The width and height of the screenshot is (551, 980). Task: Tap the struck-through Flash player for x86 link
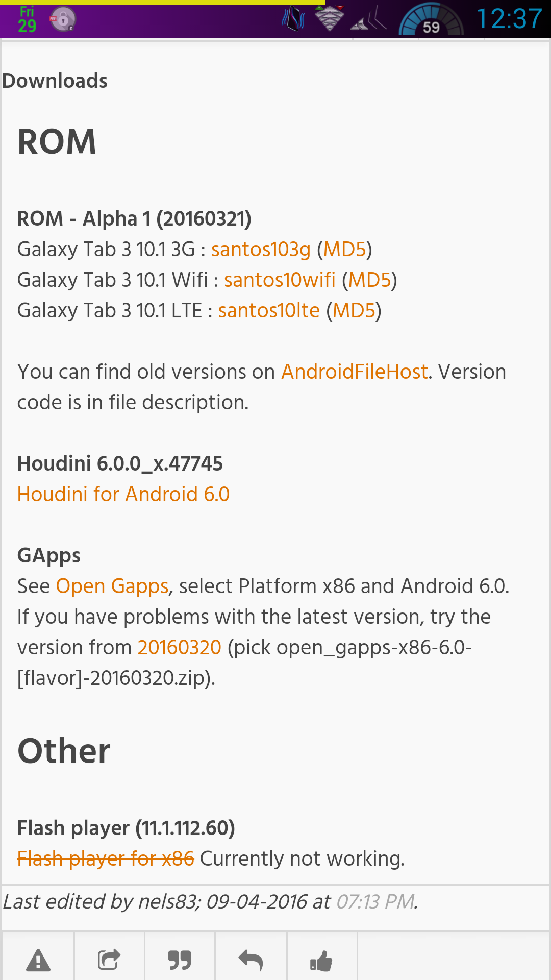[106, 859]
